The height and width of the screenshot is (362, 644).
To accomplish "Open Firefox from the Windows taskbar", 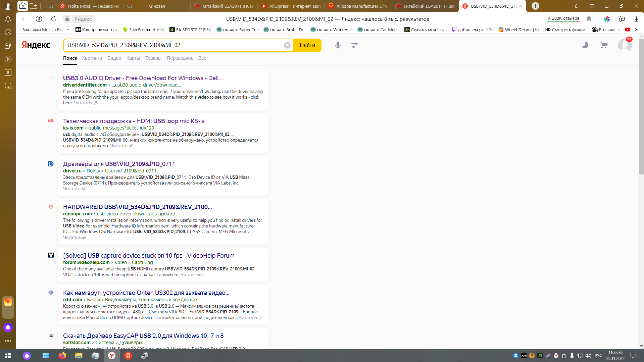I will click(x=62, y=356).
